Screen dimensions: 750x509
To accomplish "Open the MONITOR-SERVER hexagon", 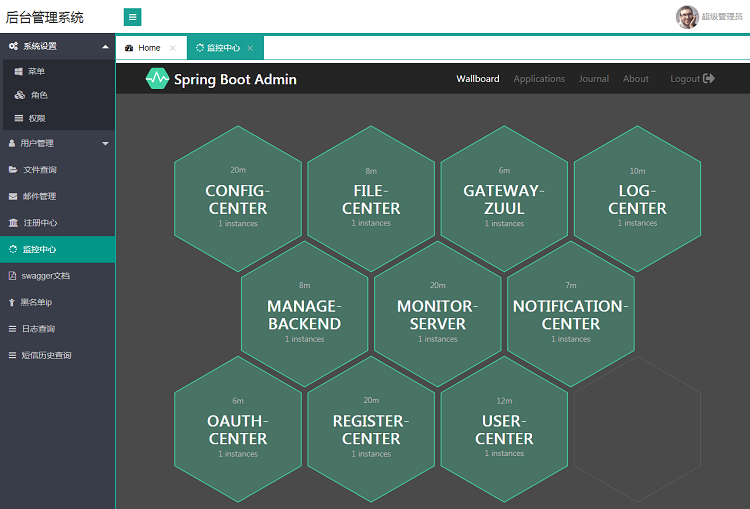I will [x=438, y=314].
